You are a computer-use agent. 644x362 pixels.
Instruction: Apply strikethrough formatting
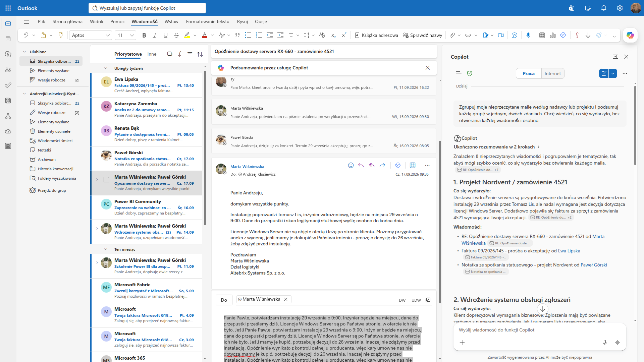[x=176, y=35]
